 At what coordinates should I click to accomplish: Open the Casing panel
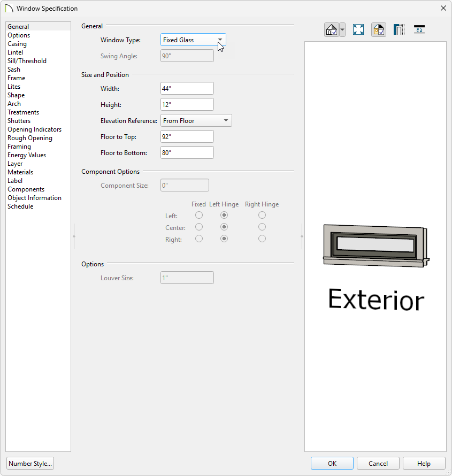pyautogui.click(x=39, y=44)
